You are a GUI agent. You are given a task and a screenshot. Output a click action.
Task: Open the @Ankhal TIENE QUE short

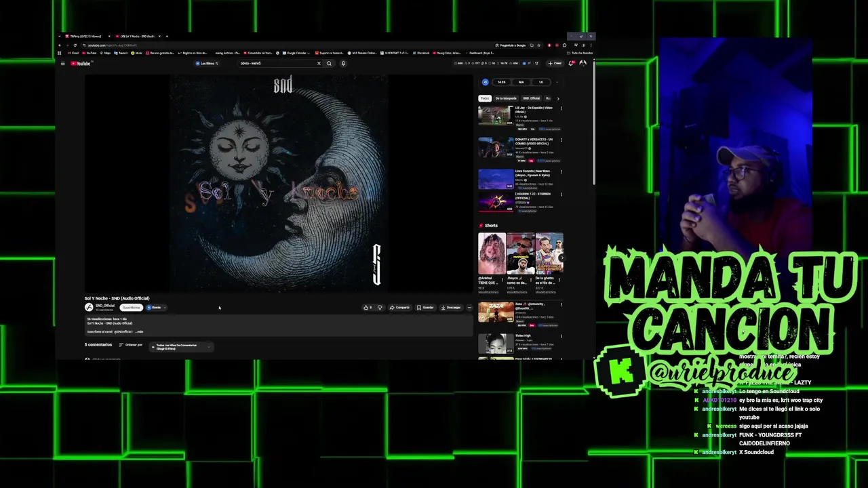[x=492, y=253]
